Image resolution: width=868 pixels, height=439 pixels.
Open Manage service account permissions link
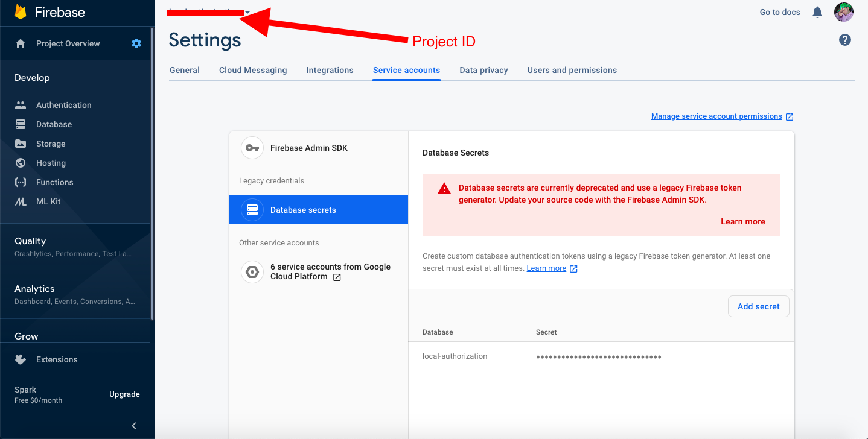point(716,116)
